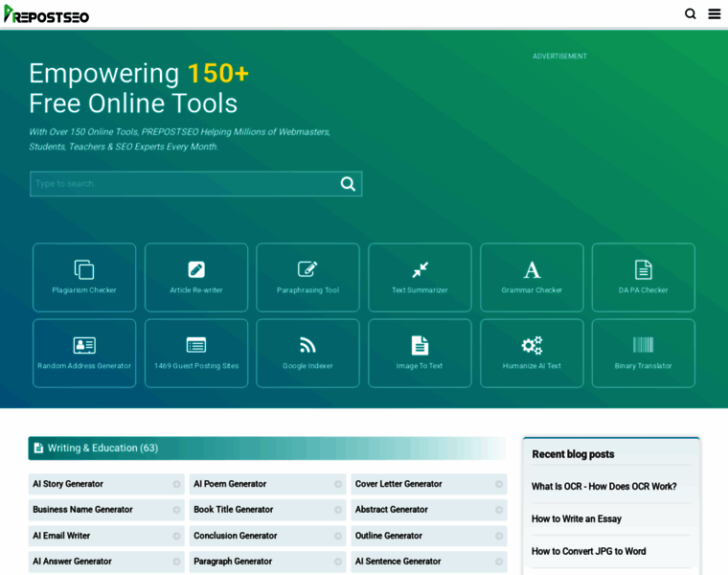Click the circle icon beside Book Title Generator
This screenshot has width=728, height=575.
(338, 510)
